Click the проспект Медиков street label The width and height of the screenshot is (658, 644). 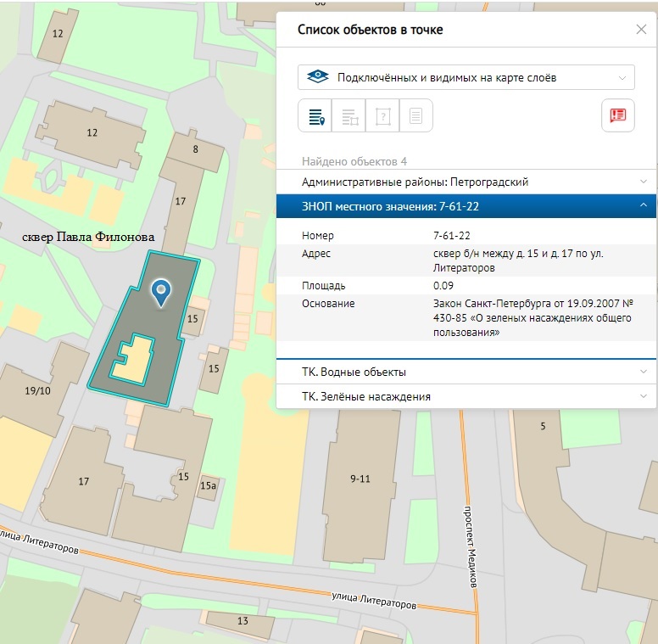471,547
